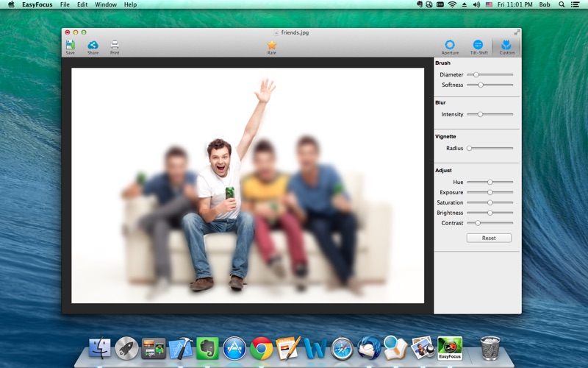Save the image with the Save icon

[x=70, y=47]
